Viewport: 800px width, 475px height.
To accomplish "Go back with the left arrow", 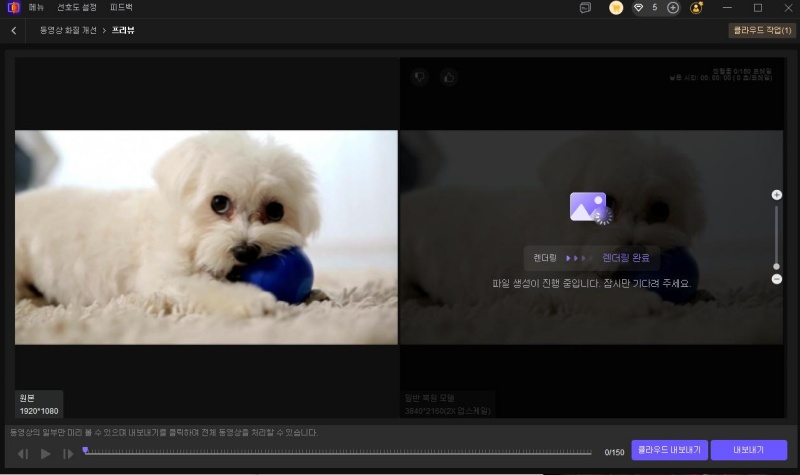I will click(x=14, y=31).
